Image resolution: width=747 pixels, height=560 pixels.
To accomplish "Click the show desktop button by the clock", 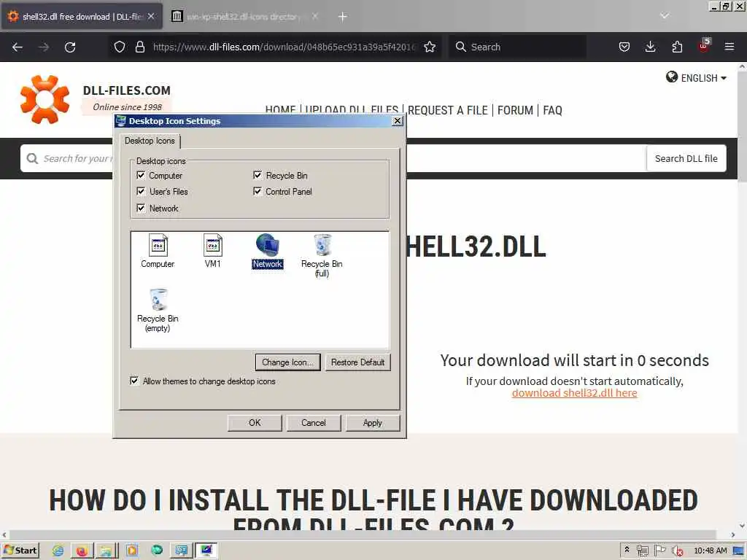I will coord(739,551).
